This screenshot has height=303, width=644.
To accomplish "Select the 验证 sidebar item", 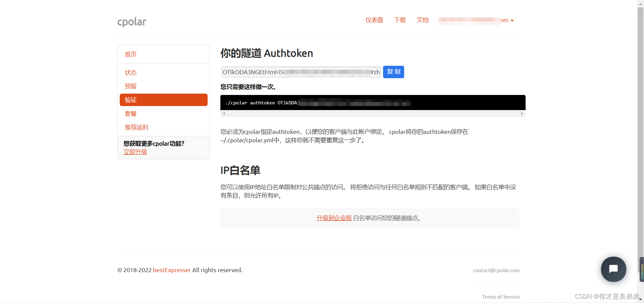I will click(164, 100).
